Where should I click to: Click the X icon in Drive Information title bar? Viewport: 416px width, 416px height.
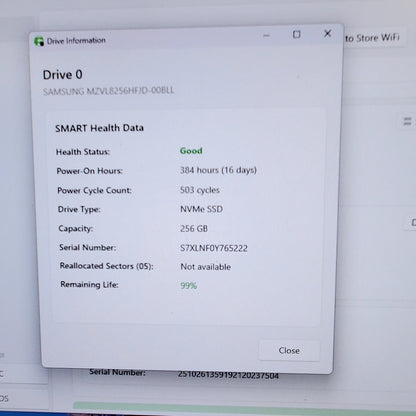coord(328,33)
